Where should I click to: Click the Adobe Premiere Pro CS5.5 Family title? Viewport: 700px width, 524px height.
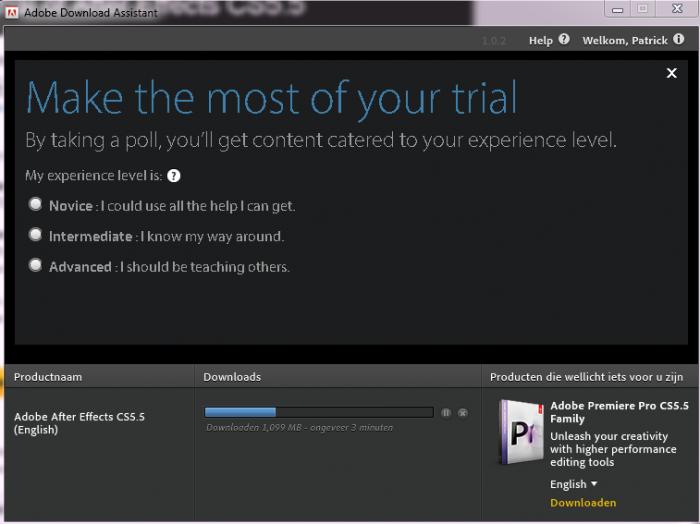[x=618, y=413]
